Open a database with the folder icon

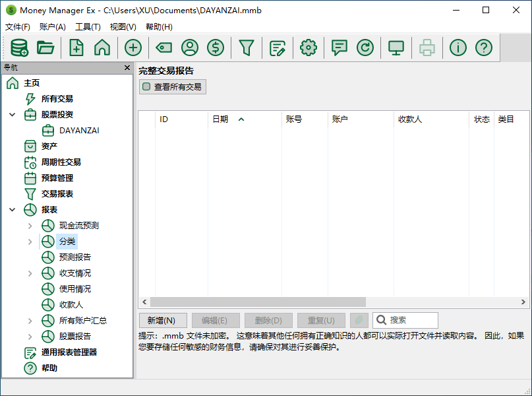45,48
